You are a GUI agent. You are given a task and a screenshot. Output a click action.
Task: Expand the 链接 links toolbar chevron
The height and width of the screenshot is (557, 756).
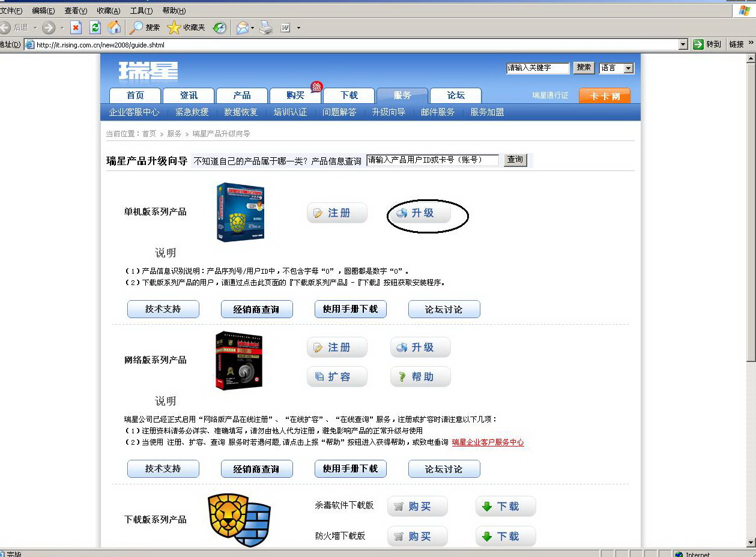pos(751,44)
